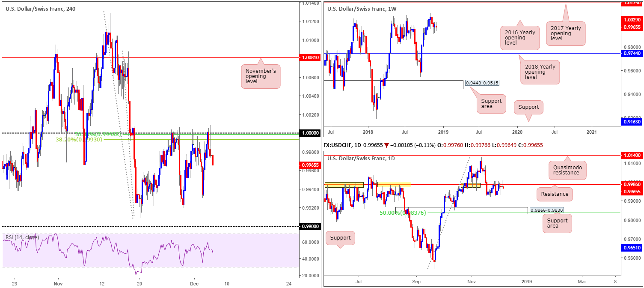Select the black 0.99000 price tag
The height and width of the screenshot is (288, 644).
click(311, 226)
